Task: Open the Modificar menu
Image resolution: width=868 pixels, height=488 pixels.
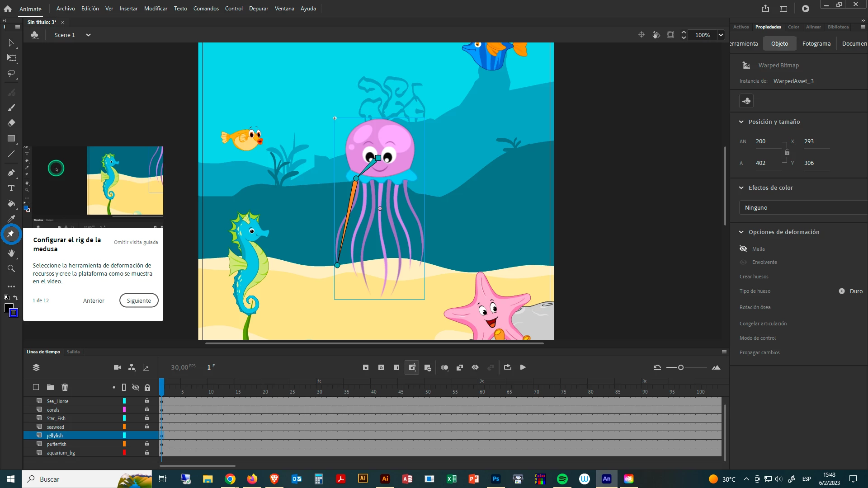Action: pyautogui.click(x=156, y=9)
